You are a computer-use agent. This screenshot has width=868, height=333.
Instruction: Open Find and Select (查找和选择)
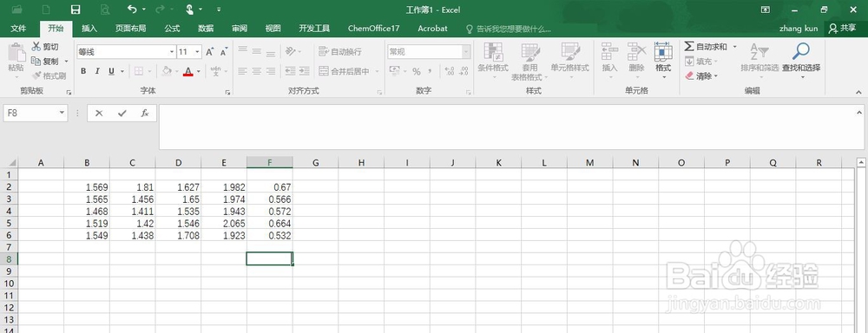(x=801, y=60)
